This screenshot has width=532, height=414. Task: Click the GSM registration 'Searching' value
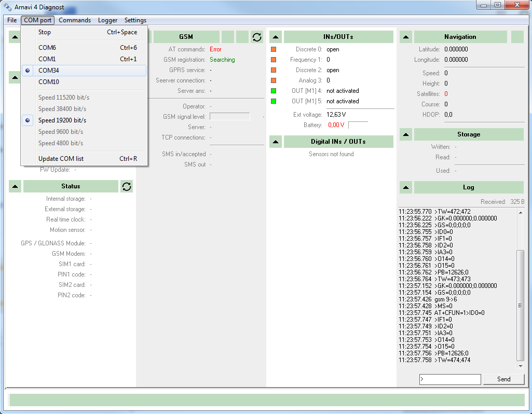coord(222,60)
